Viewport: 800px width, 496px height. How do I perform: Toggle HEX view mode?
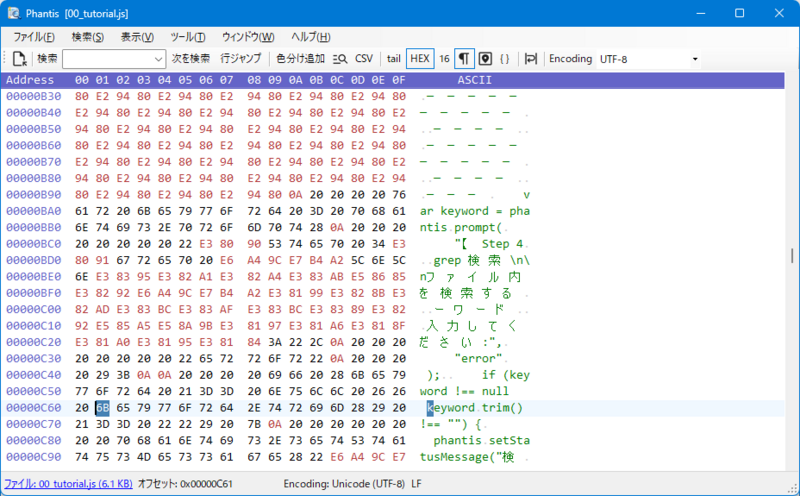pos(420,59)
